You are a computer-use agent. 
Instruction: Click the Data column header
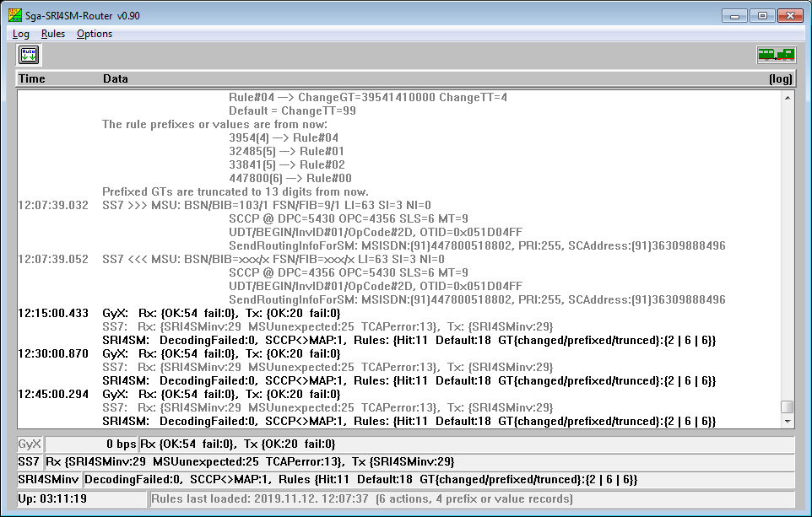point(116,79)
